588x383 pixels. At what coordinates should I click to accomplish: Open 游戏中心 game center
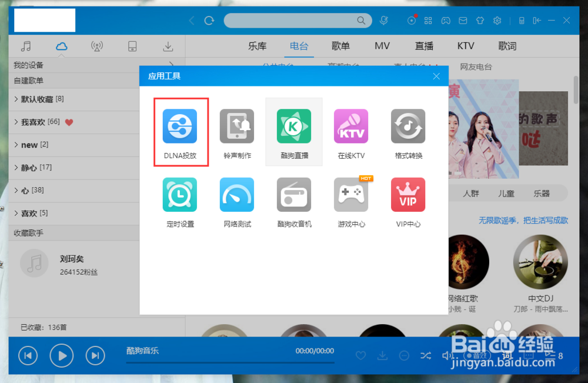click(x=351, y=202)
